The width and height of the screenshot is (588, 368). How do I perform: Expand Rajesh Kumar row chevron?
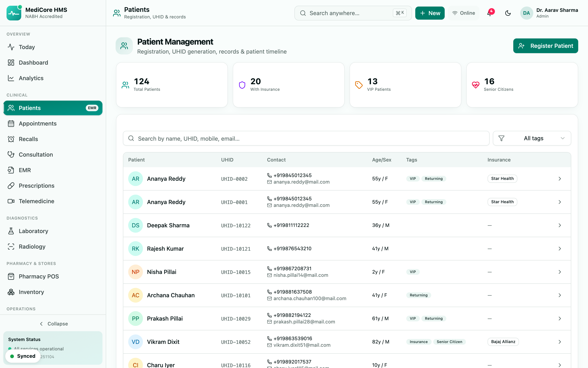point(560,249)
